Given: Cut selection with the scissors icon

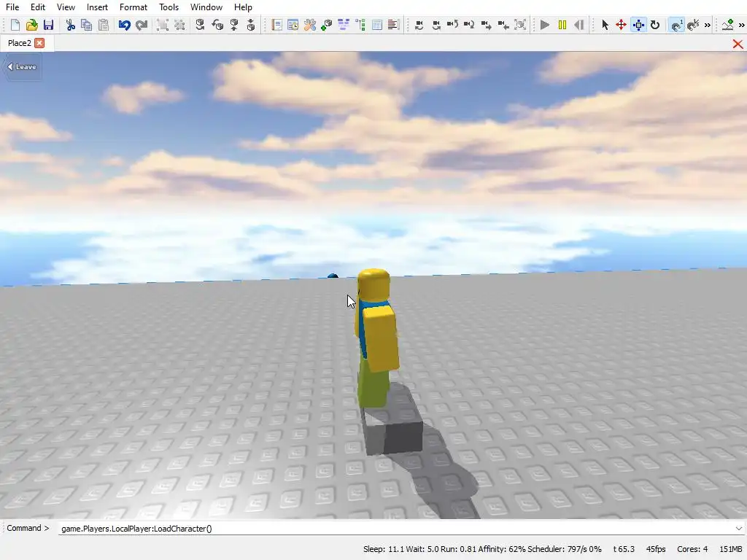Looking at the screenshot, I should click(71, 25).
